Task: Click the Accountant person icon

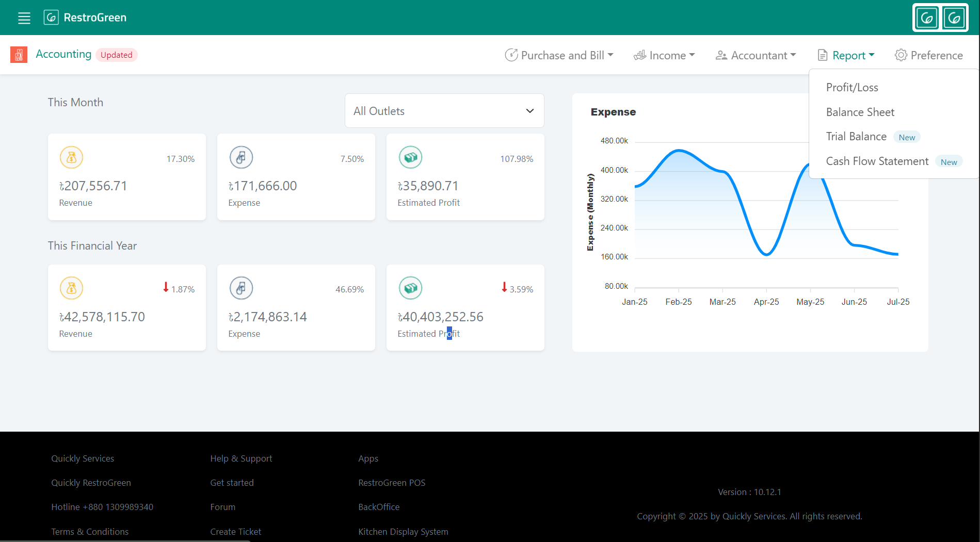Action: click(721, 55)
